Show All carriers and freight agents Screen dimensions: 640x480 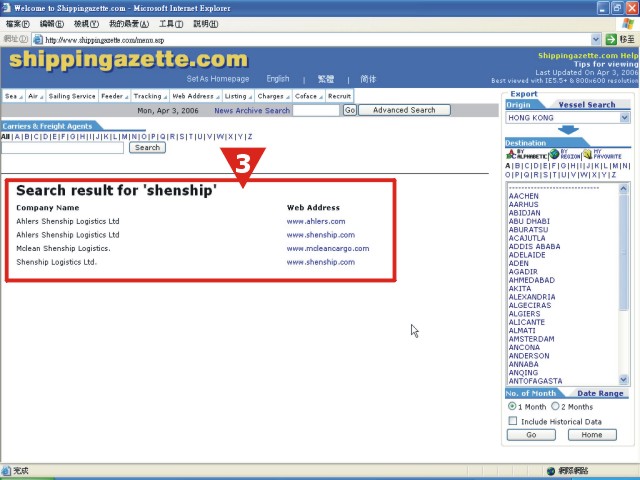pyautogui.click(x=5, y=137)
